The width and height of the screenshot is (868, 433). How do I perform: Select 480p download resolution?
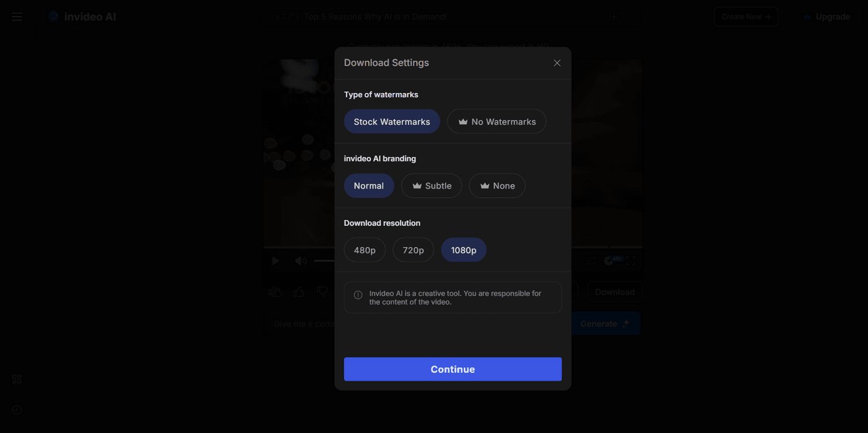(x=365, y=249)
